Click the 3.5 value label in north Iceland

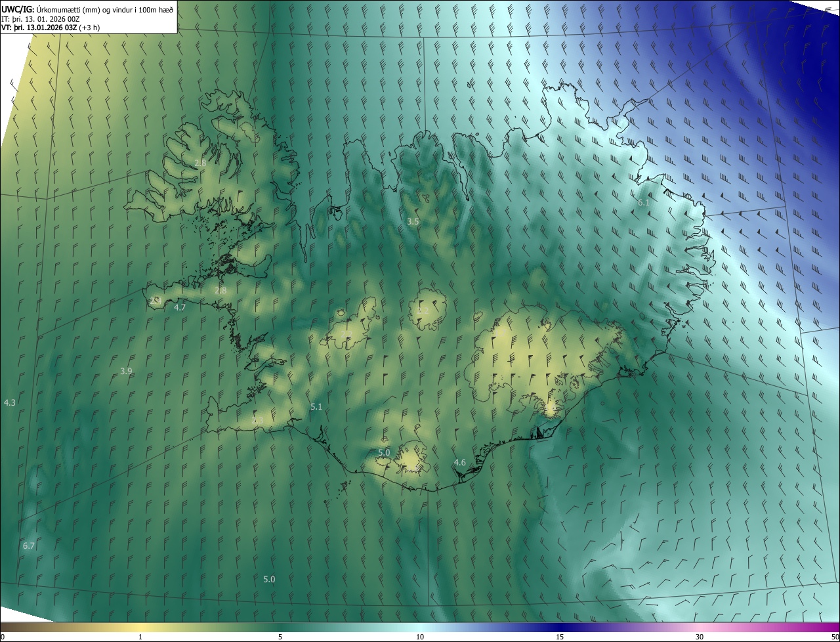coord(413,222)
